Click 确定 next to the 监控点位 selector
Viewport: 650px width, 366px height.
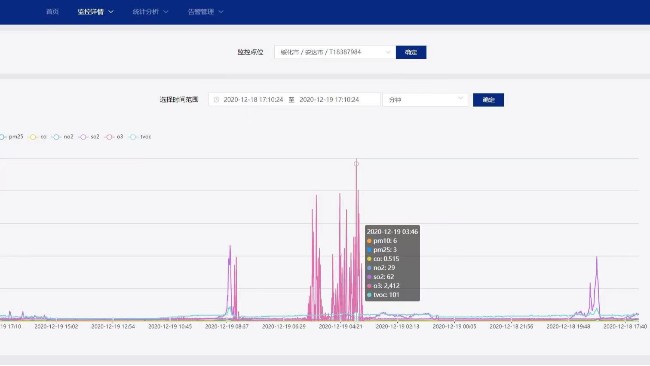(x=411, y=52)
